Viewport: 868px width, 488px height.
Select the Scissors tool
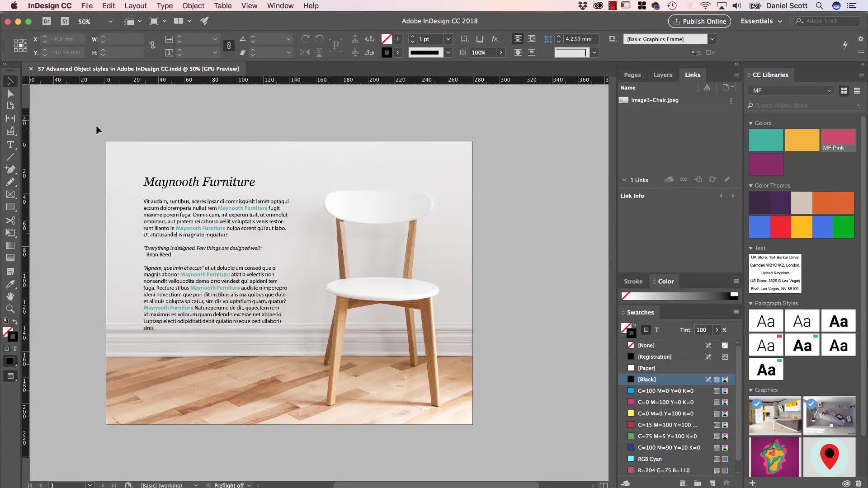click(10, 221)
